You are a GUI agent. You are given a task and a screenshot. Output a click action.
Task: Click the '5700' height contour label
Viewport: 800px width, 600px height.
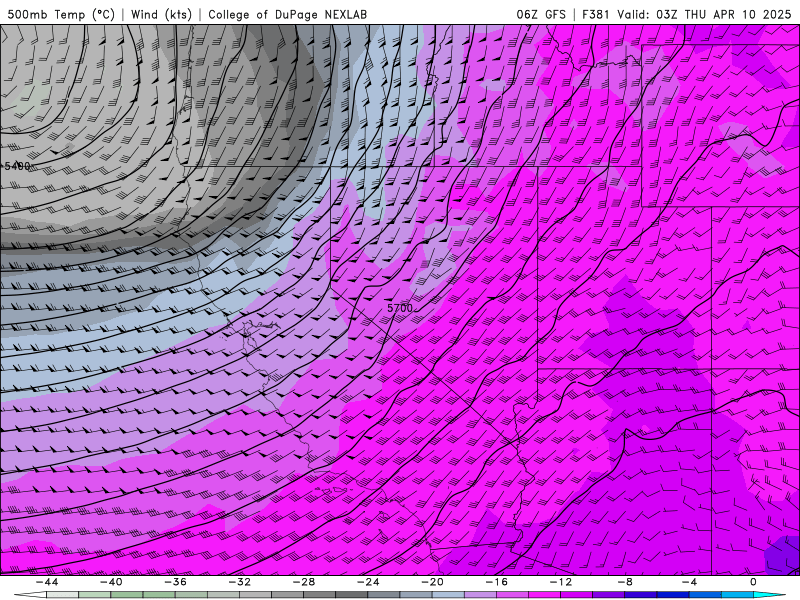pos(399,308)
